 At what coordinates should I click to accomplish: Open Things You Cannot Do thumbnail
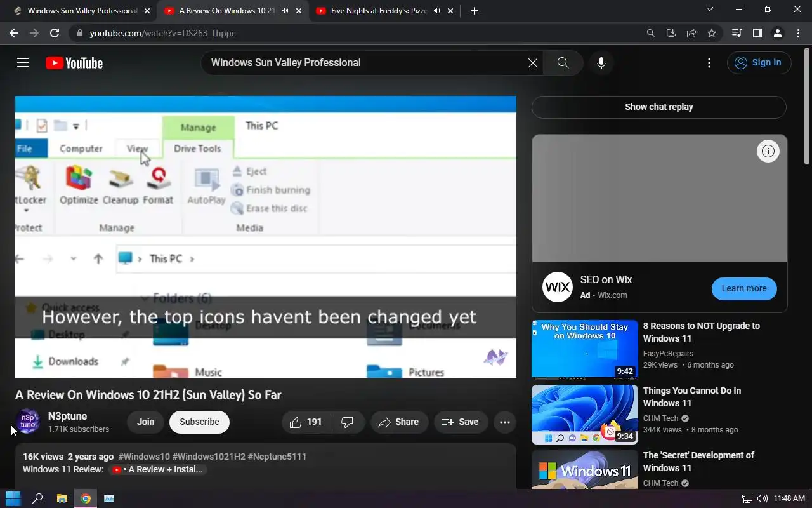point(585,415)
